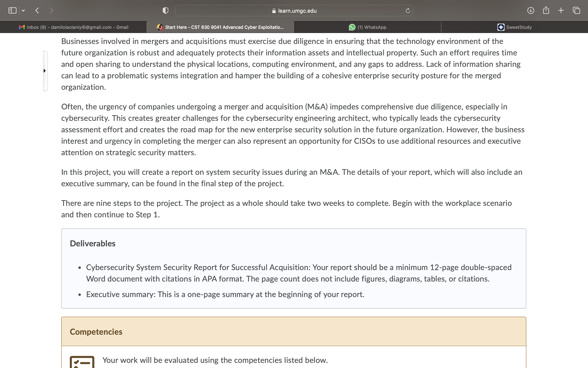The width and height of the screenshot is (588, 368).
Task: Click the Executive summary bullet text
Action: (225, 294)
